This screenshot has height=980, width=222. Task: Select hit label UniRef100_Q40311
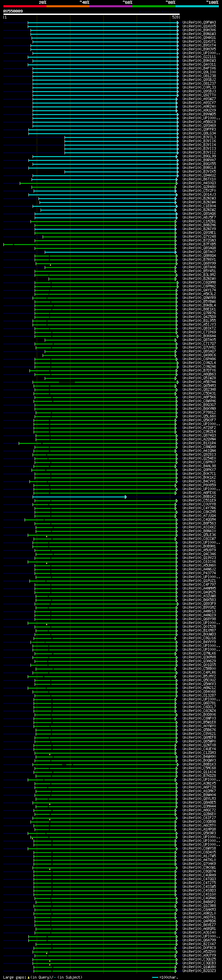click(x=199, y=64)
